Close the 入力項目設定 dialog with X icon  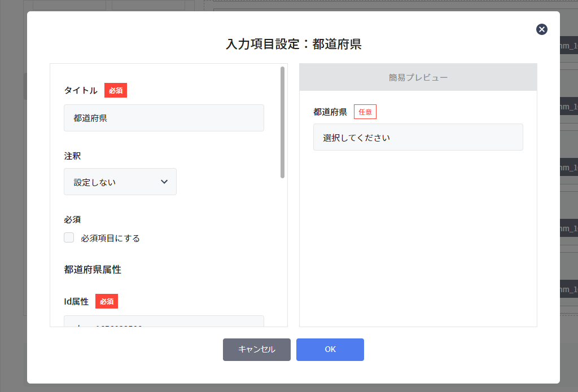point(541,30)
